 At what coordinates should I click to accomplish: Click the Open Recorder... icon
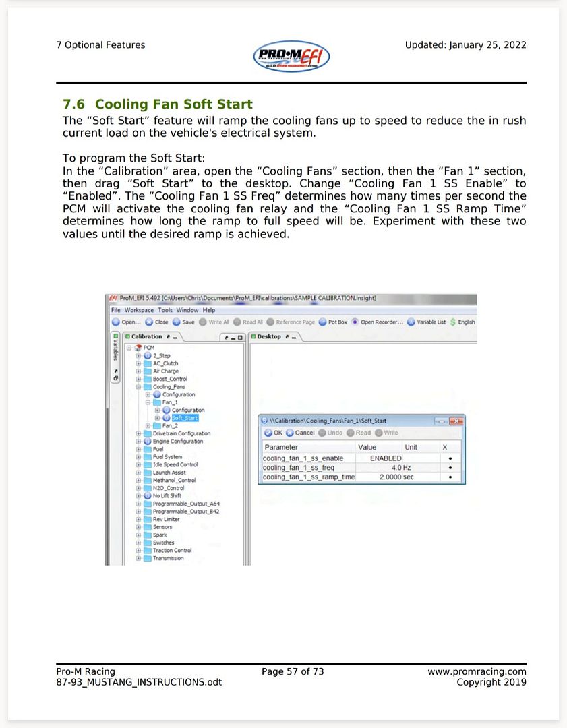pyautogui.click(x=355, y=322)
